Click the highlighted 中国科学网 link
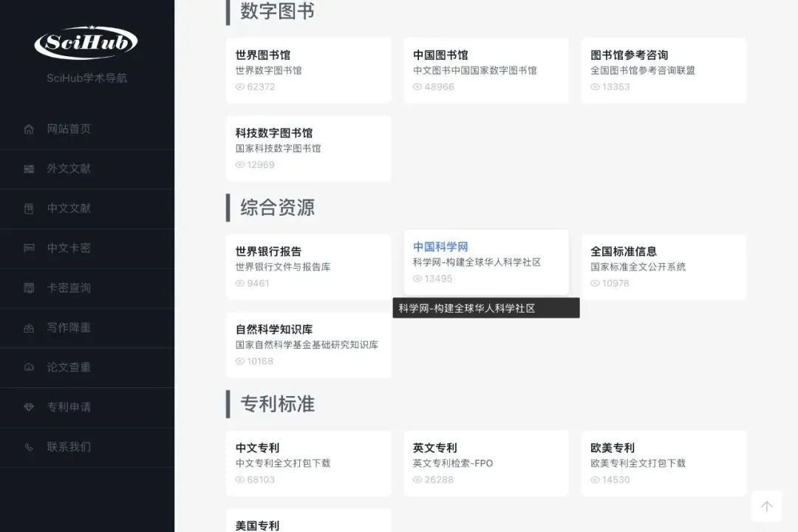798x532 pixels. (440, 247)
